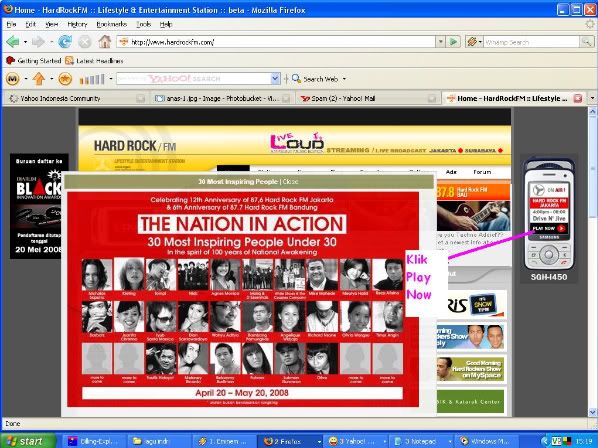Click the Stop loading icon
598x448 pixels.
[x=85, y=41]
